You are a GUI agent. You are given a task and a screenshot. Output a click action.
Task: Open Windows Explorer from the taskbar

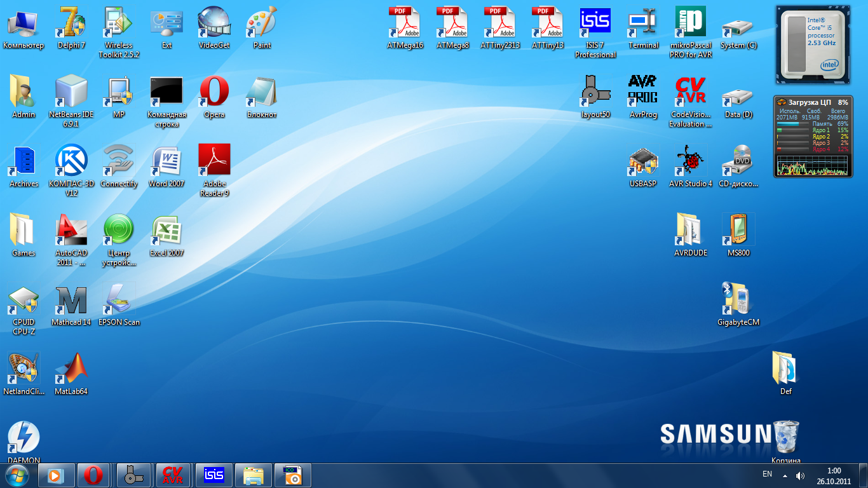254,475
